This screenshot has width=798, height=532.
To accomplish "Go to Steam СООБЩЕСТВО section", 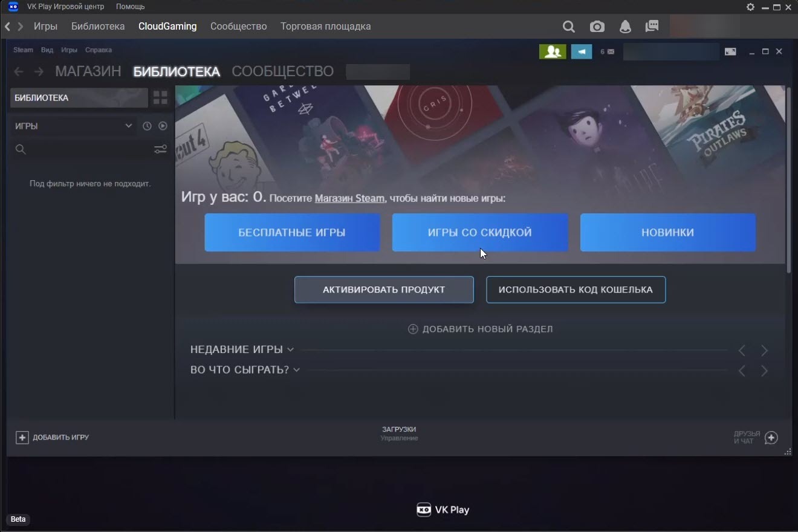I will coord(283,71).
